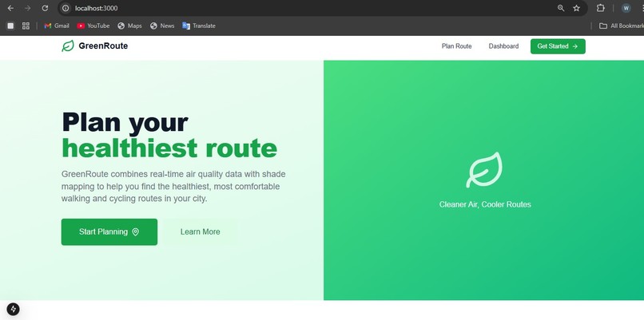Click the site info icon in the address bar

[66, 8]
